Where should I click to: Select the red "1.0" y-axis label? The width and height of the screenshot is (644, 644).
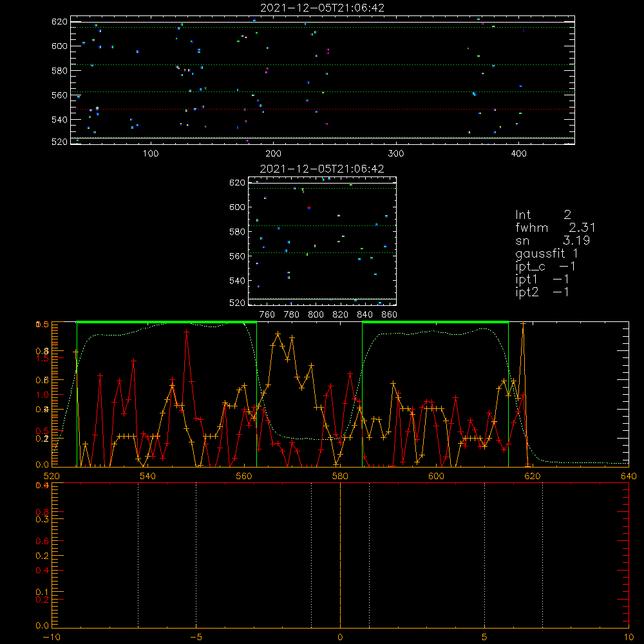pos(43,395)
